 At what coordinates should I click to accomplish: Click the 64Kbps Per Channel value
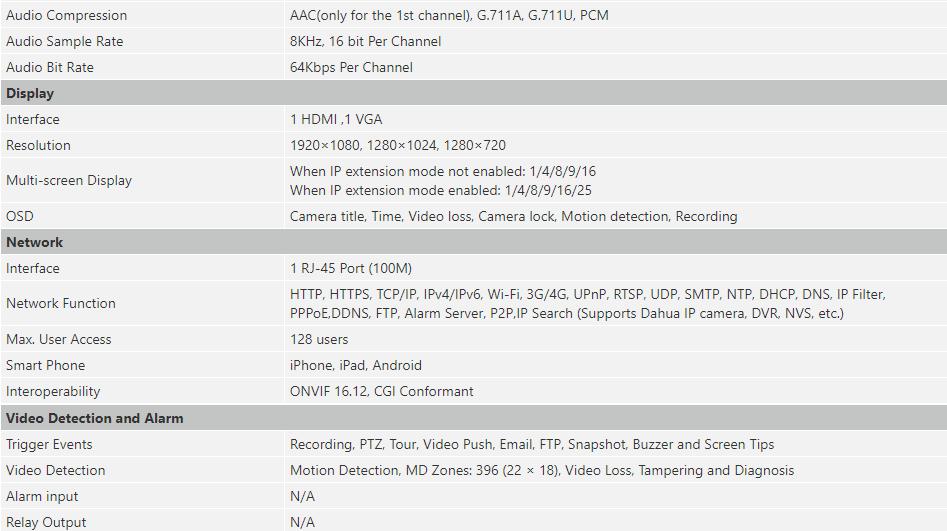[x=351, y=67]
